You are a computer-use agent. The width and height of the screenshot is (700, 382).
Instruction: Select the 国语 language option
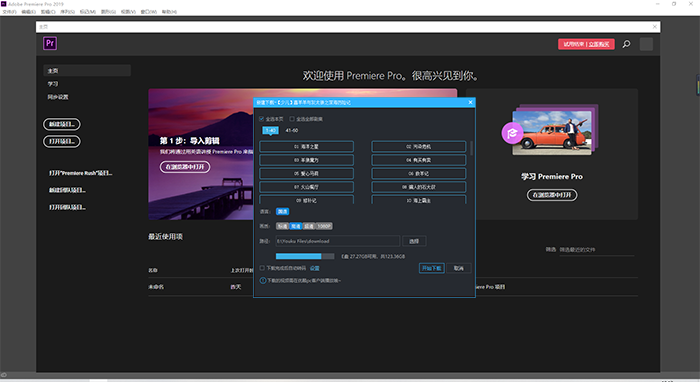282,212
